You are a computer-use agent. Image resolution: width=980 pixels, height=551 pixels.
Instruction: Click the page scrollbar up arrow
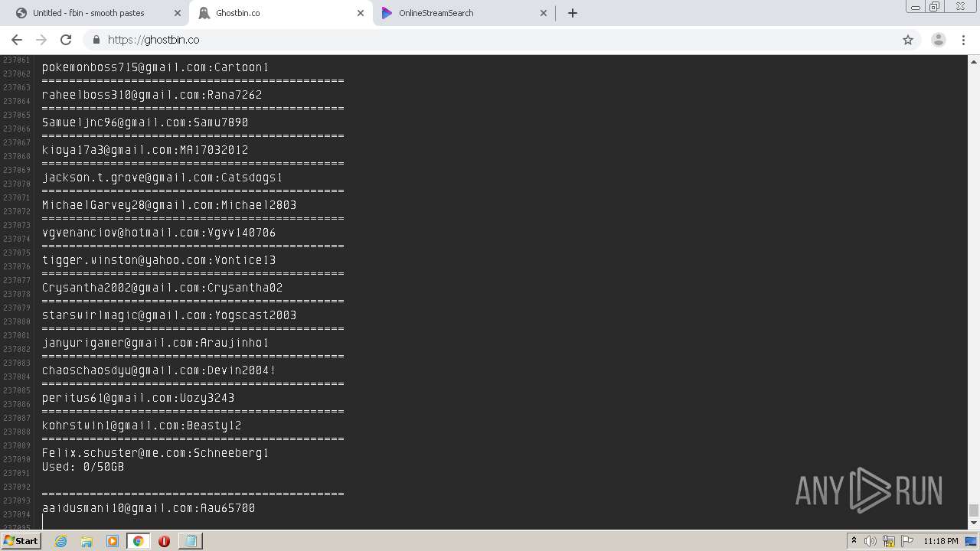click(x=974, y=60)
